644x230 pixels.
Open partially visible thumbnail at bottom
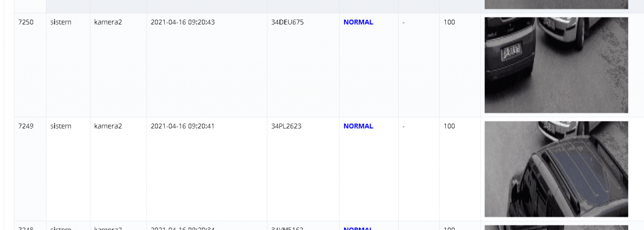tap(556, 227)
